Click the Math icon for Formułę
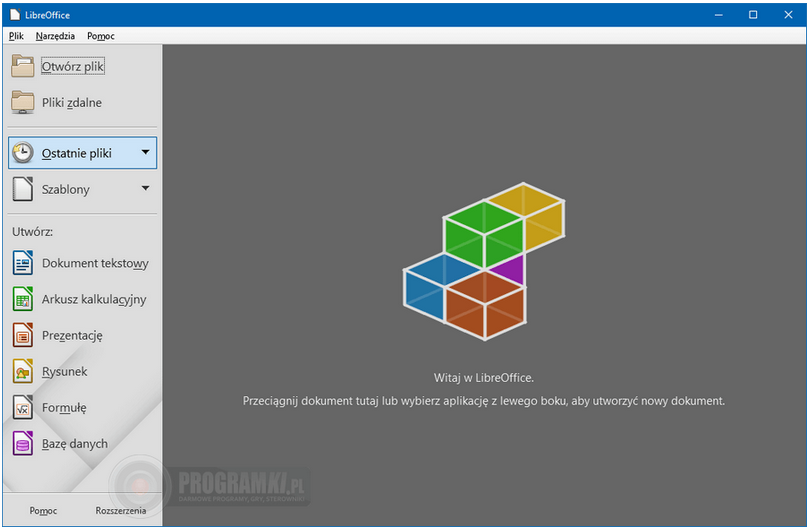The image size is (810, 530). [23, 408]
